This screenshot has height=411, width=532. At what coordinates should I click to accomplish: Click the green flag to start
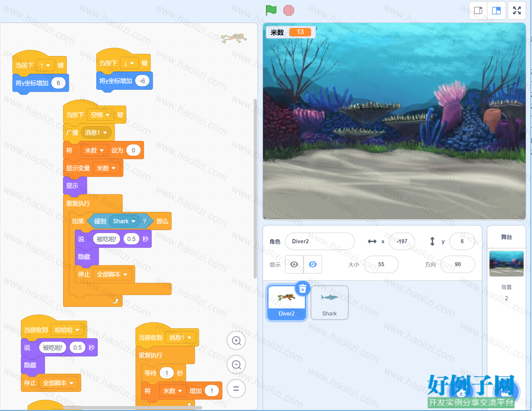click(271, 10)
